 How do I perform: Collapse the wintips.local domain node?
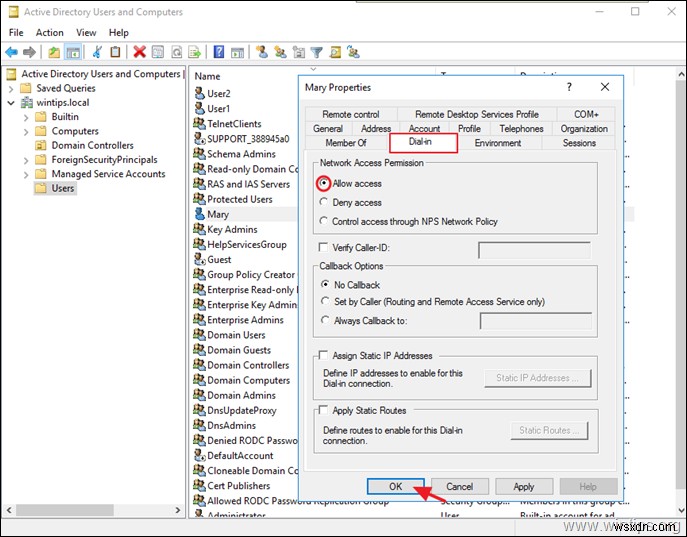[x=11, y=103]
